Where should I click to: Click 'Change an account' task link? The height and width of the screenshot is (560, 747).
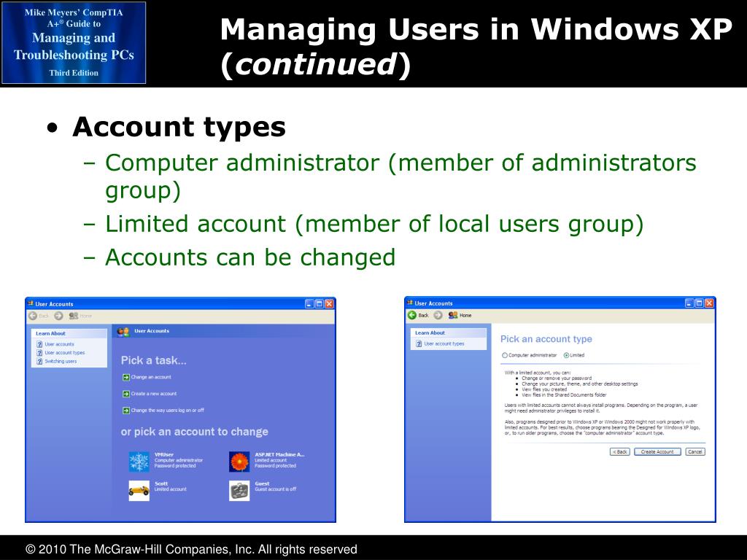151,377
